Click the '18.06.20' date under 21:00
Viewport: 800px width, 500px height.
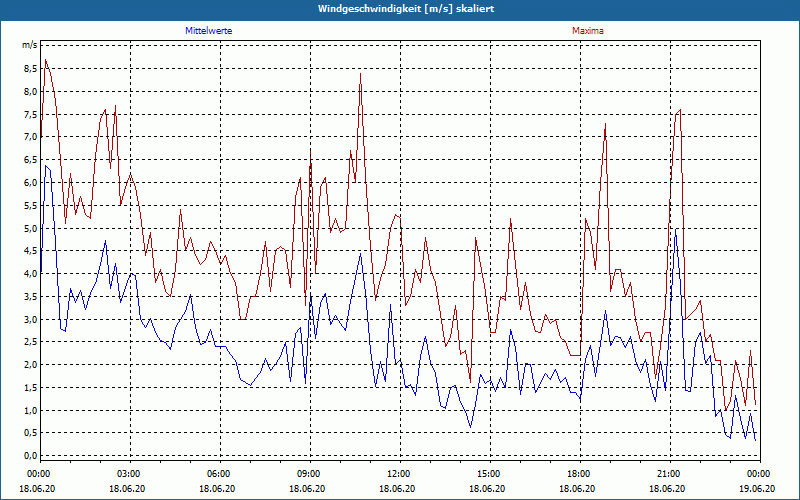click(667, 488)
